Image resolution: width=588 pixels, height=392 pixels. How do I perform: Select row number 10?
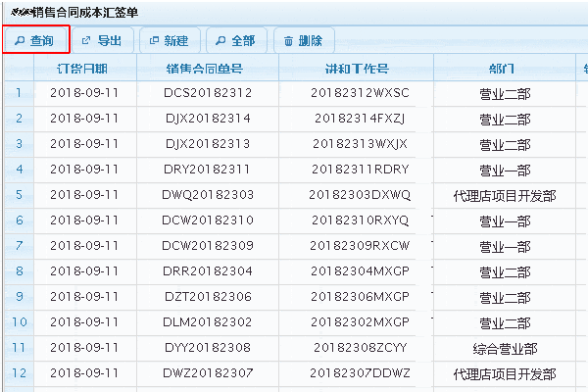point(20,322)
